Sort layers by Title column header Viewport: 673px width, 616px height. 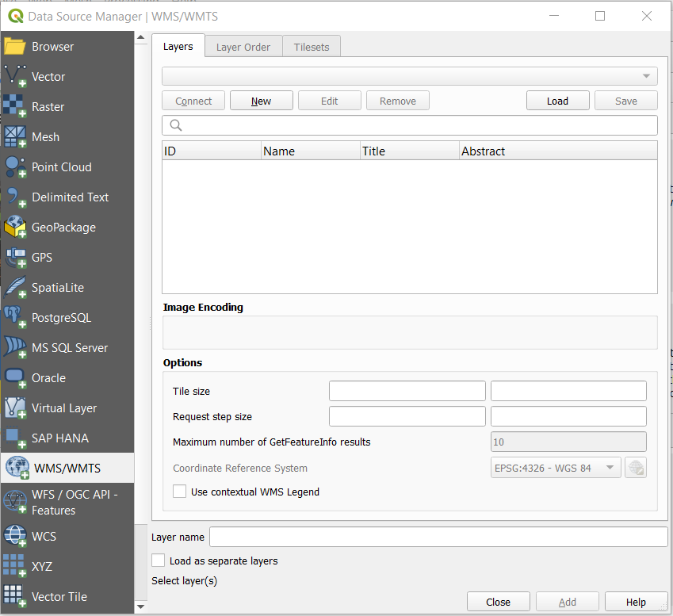[410, 151]
